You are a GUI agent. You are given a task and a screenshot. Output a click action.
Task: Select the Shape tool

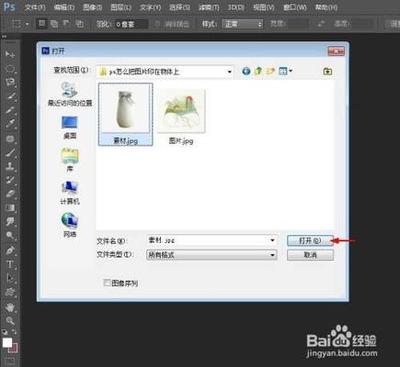coord(10,292)
